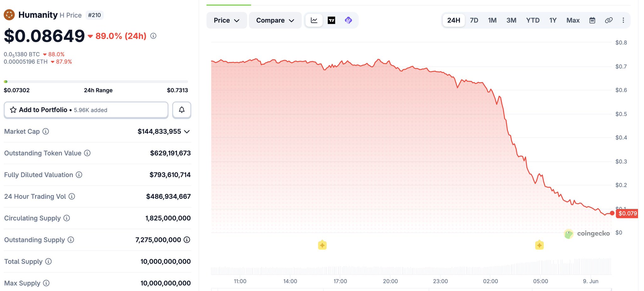Click the Humanity coin logo icon
Viewport: 644px width, 291px height.
click(x=9, y=15)
